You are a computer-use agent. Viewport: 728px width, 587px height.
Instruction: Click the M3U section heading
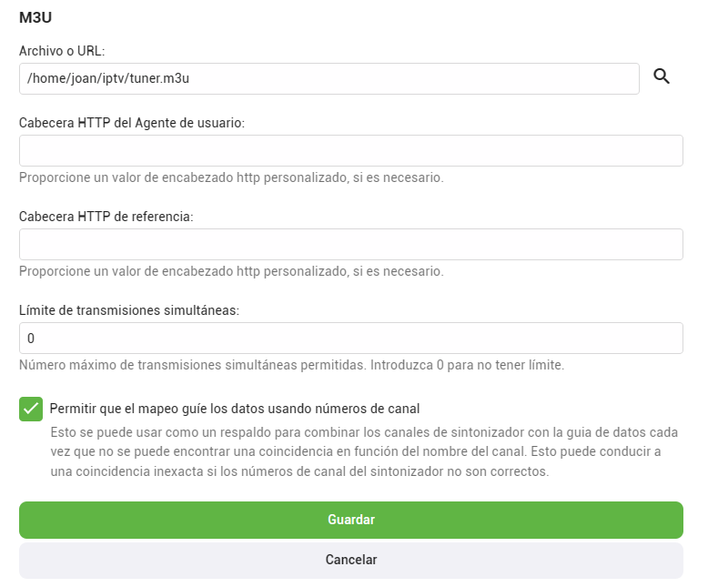[35, 17]
